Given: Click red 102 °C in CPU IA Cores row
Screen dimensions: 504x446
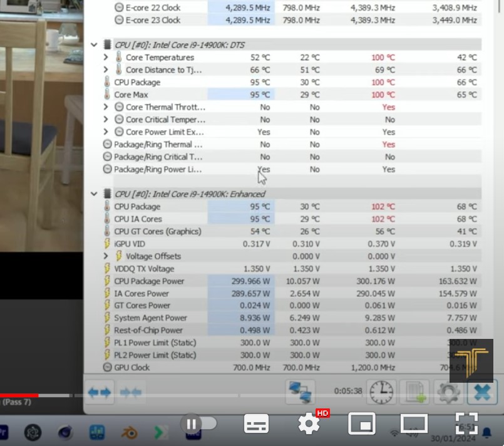Looking at the screenshot, I should 383,219.
